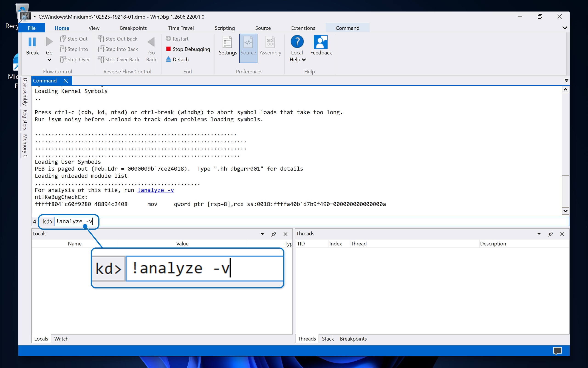Click command output scrollbar up arrow
The width and height of the screenshot is (588, 368).
(x=565, y=90)
